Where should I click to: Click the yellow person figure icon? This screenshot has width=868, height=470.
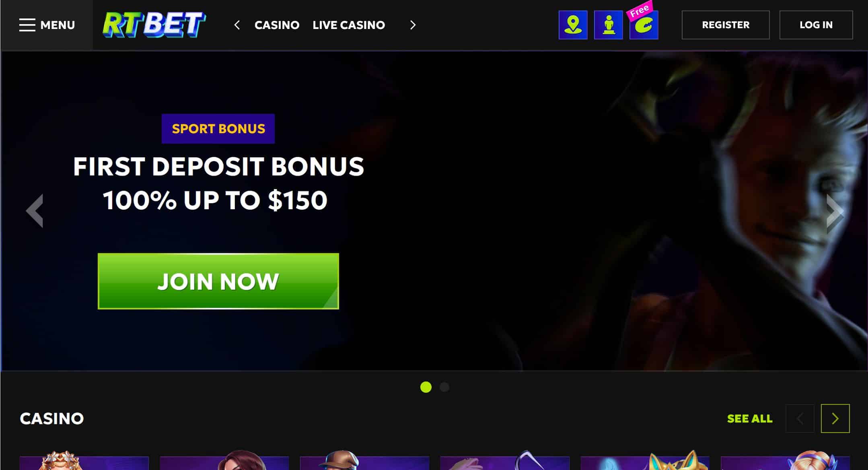(608, 25)
